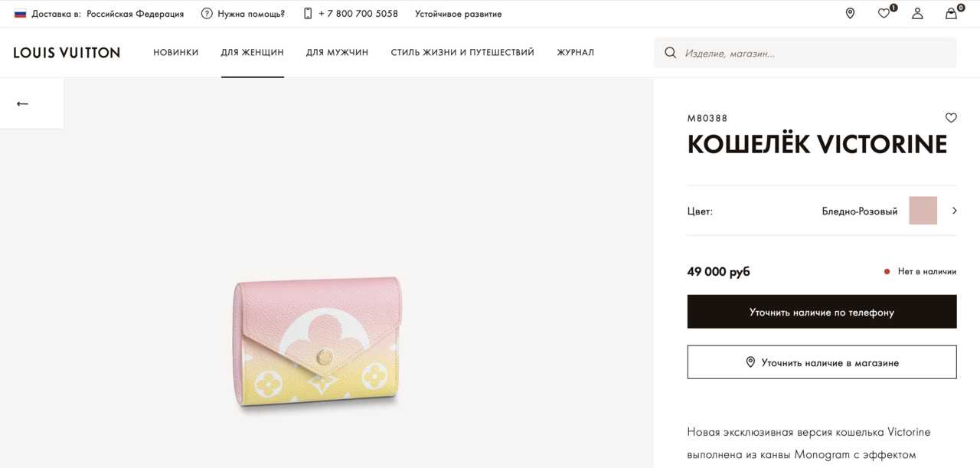Click the product search input field
The height and width of the screenshot is (468, 980).
pyautogui.click(x=815, y=53)
